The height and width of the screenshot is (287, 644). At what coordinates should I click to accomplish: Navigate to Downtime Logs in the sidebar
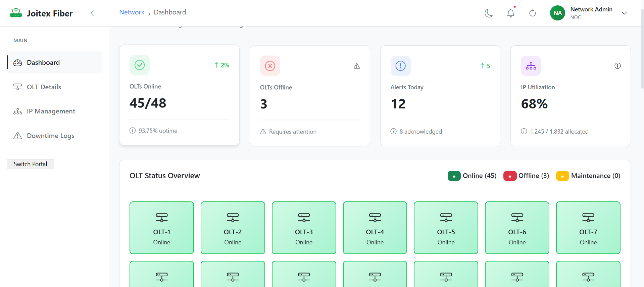(x=54, y=136)
